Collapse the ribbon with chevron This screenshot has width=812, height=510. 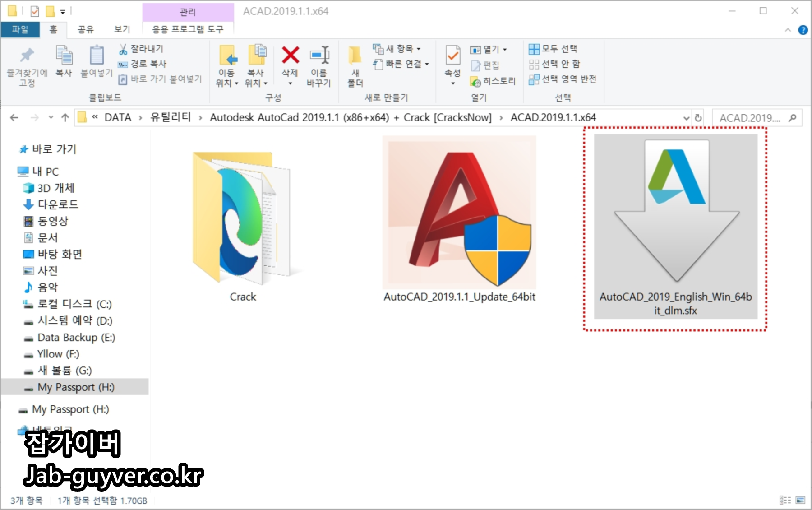[788, 30]
